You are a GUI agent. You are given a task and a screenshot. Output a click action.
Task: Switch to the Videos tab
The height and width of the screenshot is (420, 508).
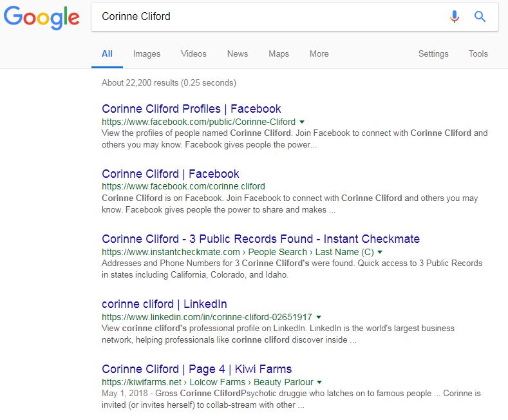coord(193,54)
